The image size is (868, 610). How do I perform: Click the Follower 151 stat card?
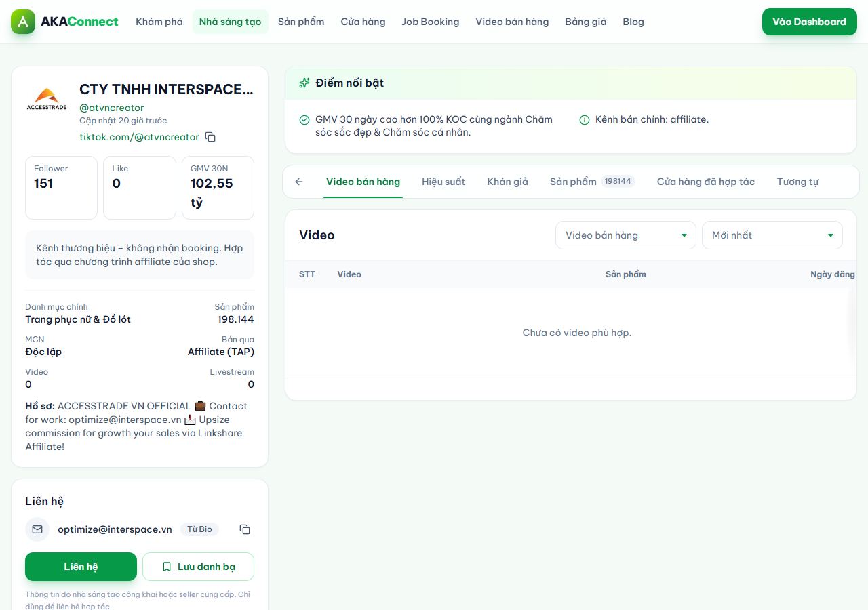(61, 188)
